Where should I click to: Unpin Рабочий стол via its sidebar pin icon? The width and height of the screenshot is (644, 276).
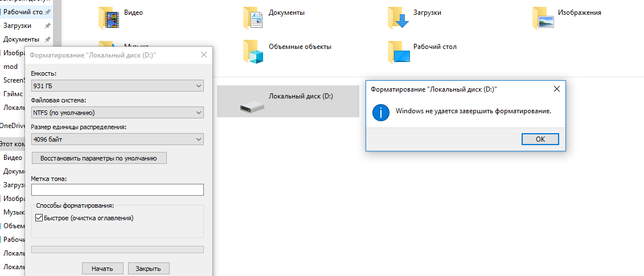click(48, 13)
